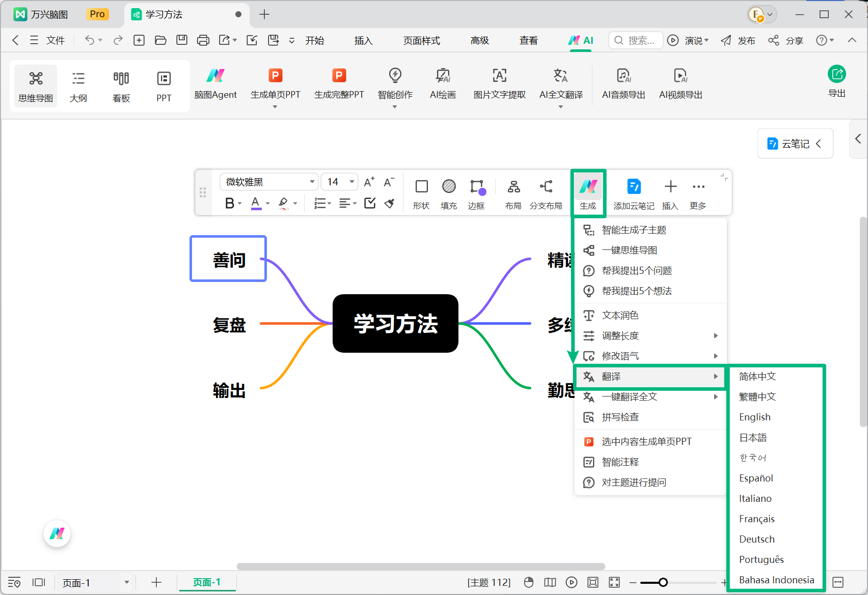The width and height of the screenshot is (868, 595).
Task: Click the format painter brush icon
Action: (x=390, y=203)
